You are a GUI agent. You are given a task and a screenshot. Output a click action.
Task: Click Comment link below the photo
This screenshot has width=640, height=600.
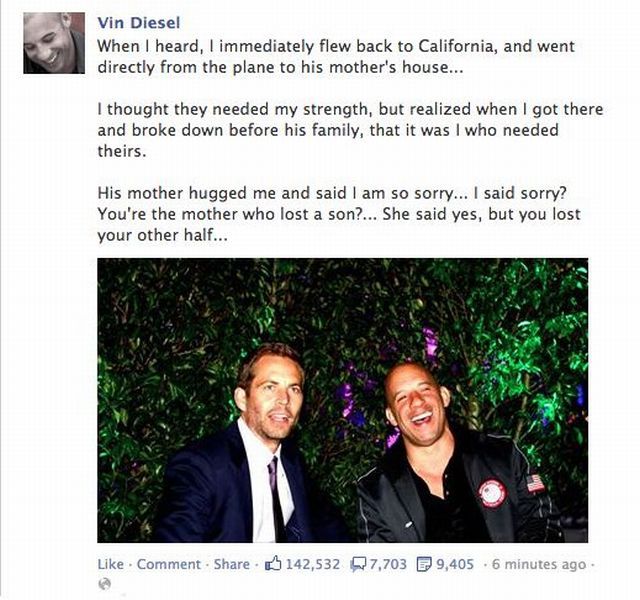coord(169,564)
